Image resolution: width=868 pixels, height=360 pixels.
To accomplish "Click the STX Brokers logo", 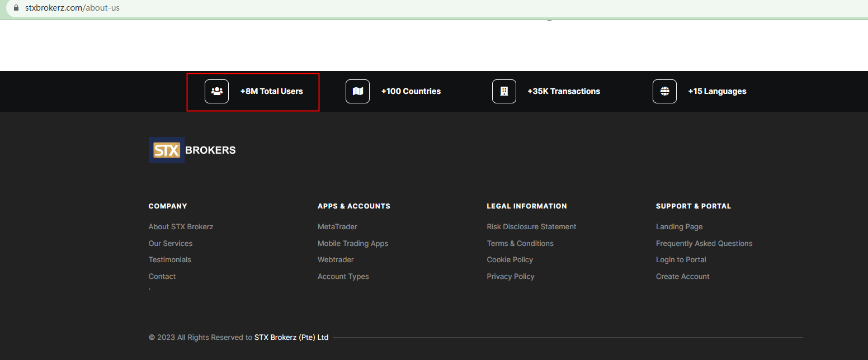I will click(192, 150).
